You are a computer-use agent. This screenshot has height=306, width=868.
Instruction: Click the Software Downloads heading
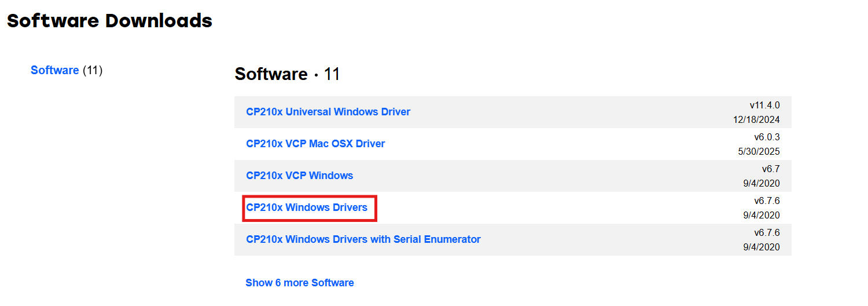[109, 21]
